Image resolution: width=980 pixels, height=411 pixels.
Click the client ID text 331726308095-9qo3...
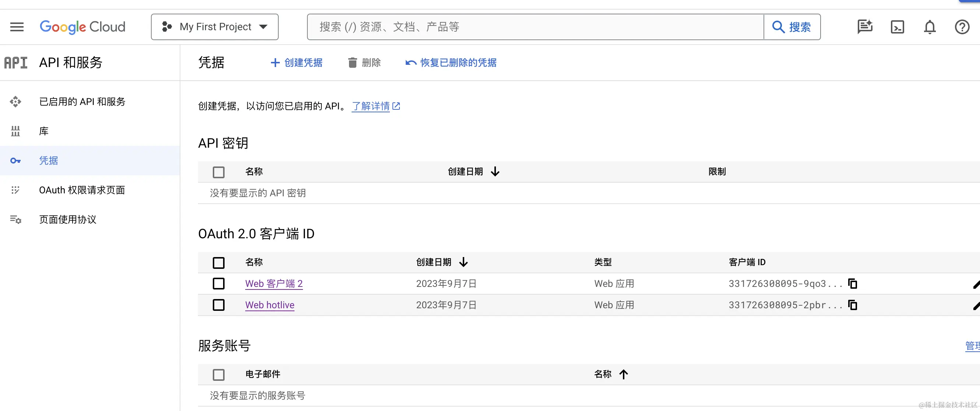(x=785, y=284)
